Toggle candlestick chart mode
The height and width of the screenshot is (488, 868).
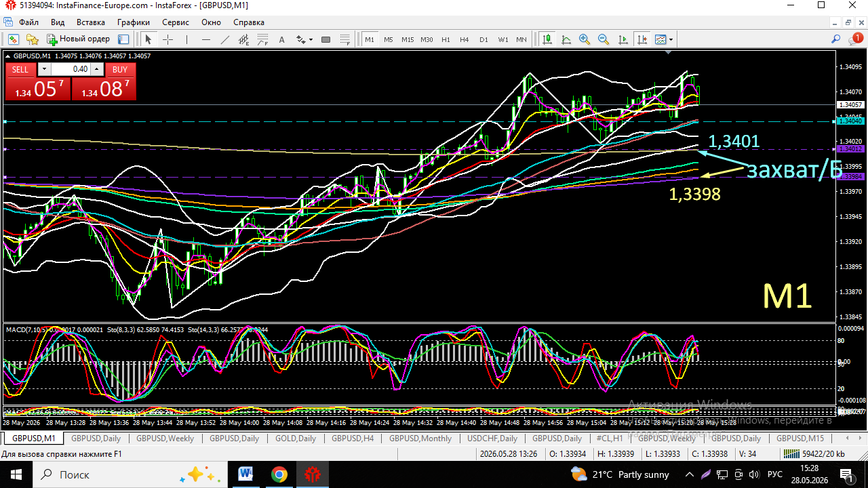(547, 39)
